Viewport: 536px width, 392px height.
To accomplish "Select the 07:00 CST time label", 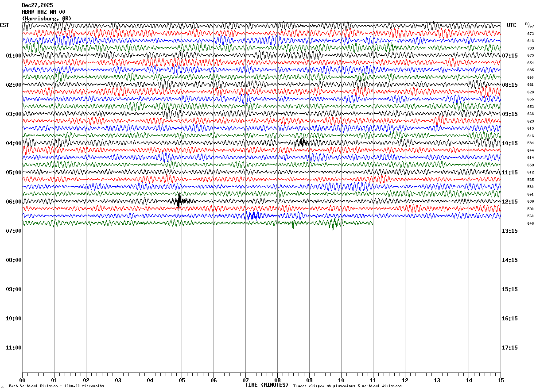I will tap(14, 231).
